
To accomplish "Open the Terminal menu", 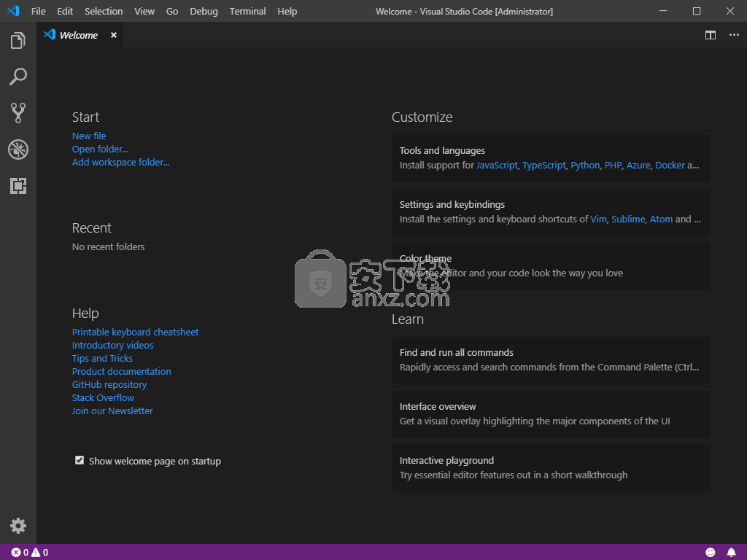I will click(248, 11).
